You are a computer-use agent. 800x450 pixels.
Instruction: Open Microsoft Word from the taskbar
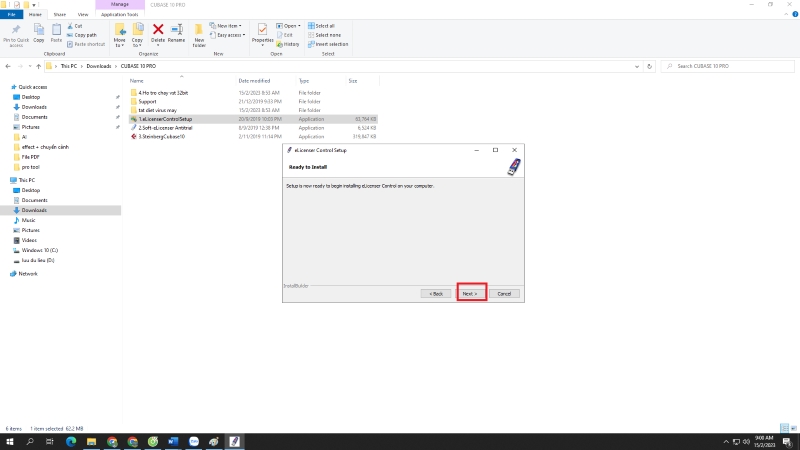(173, 441)
